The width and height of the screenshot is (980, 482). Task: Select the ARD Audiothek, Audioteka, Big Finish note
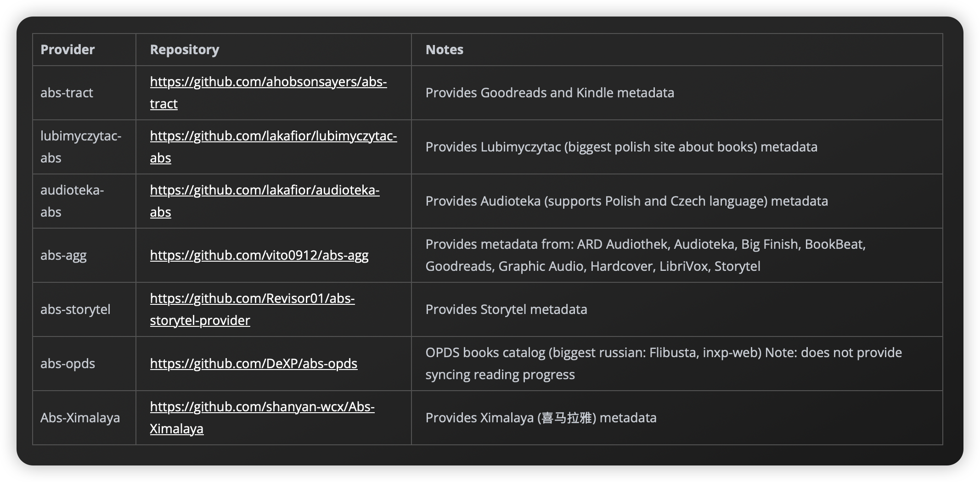(x=645, y=255)
